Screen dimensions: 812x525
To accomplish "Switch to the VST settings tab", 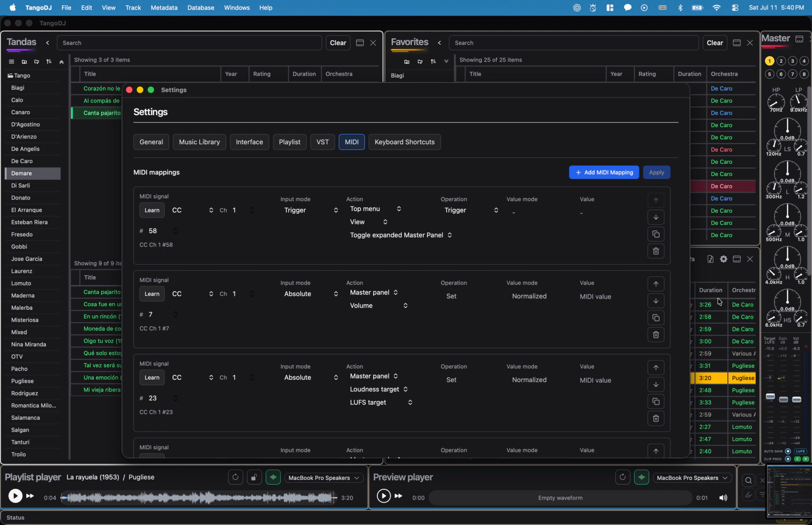I will [x=323, y=142].
